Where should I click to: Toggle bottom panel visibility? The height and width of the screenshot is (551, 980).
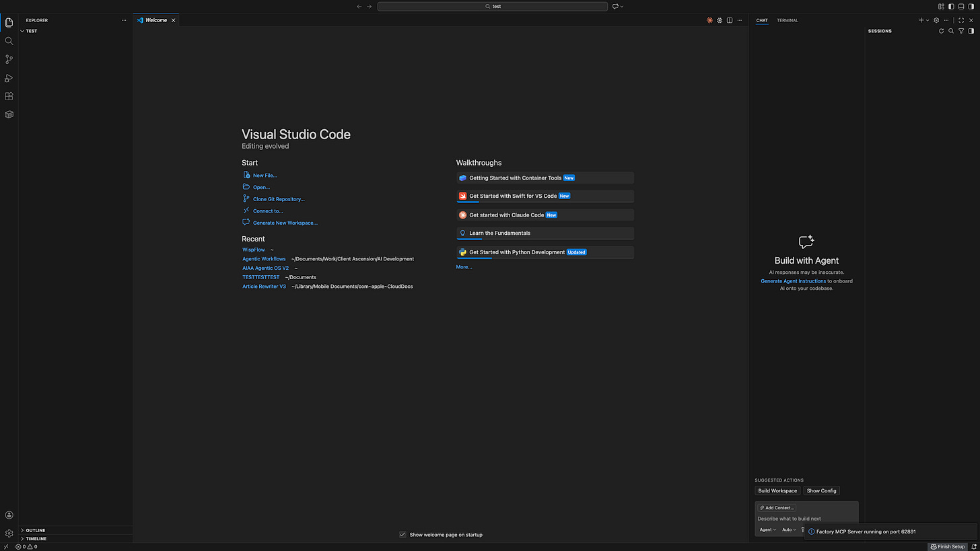pos(961,6)
